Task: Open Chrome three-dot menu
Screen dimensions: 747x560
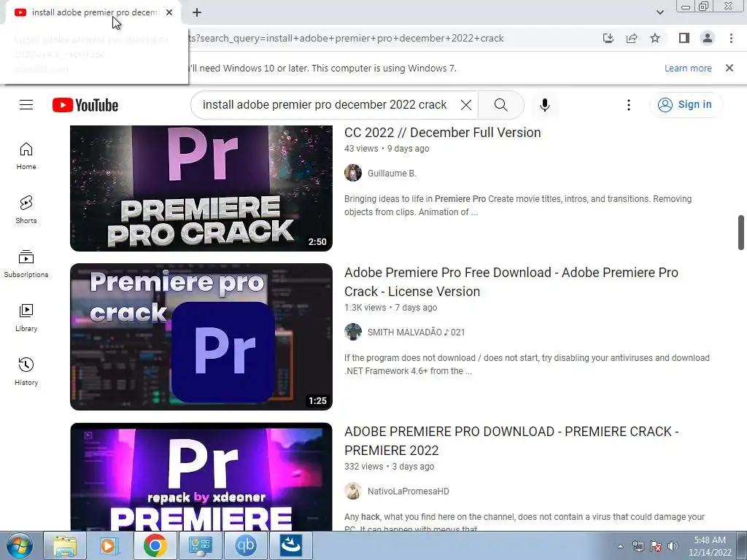Action: tap(731, 38)
